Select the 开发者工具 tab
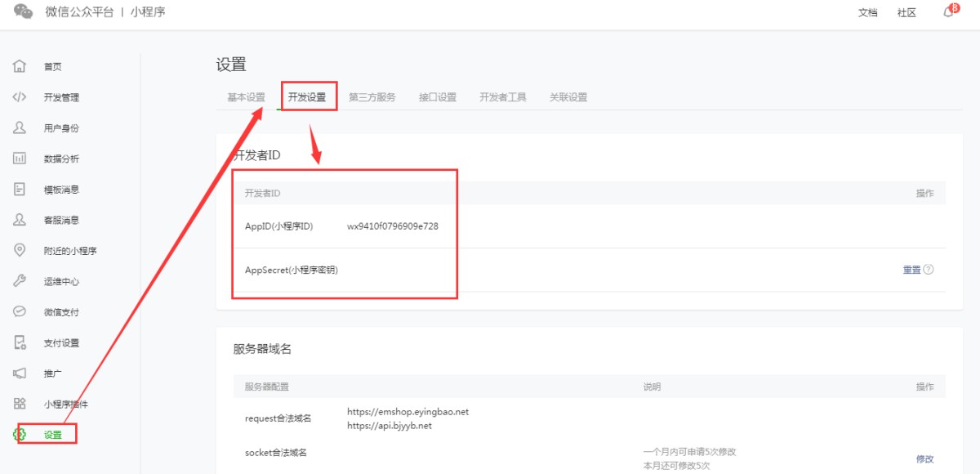The width and height of the screenshot is (980, 474). click(502, 97)
